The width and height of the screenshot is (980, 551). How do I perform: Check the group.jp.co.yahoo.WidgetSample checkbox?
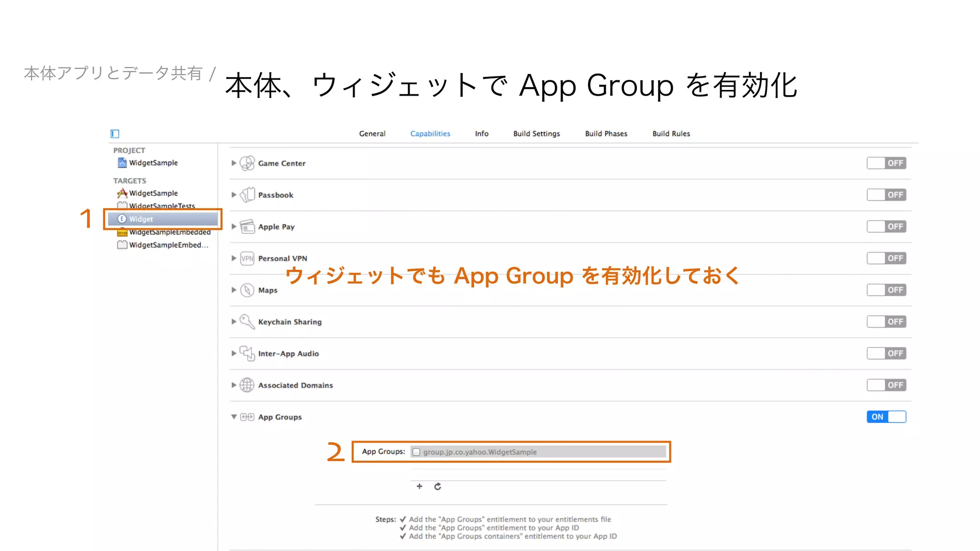coord(416,452)
